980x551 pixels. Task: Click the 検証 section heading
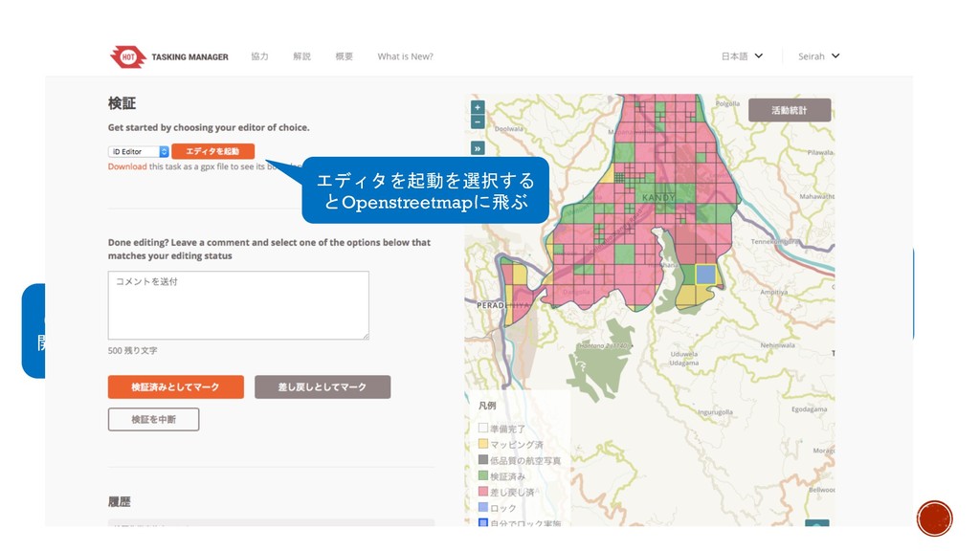tap(122, 103)
